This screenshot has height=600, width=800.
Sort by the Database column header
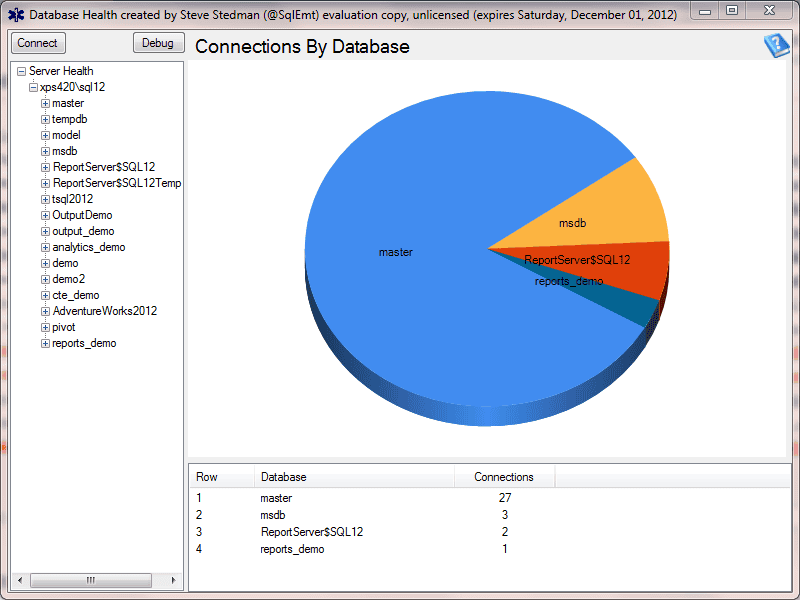tap(354, 477)
